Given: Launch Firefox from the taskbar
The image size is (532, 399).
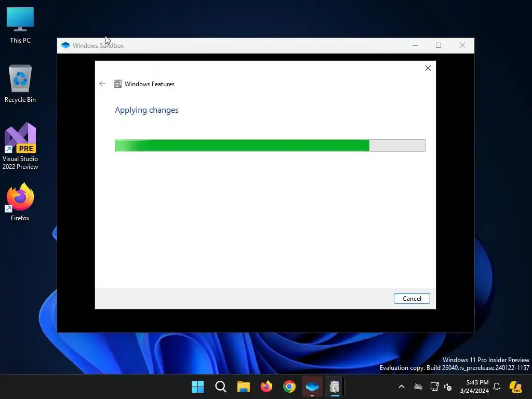Looking at the screenshot, I should [267, 387].
